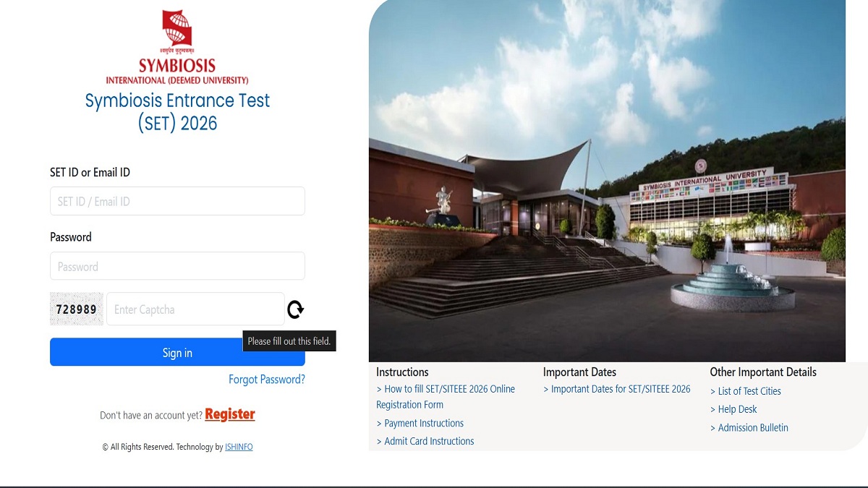Click the captcha refresh icon
This screenshot has width=868, height=488.
point(295,309)
